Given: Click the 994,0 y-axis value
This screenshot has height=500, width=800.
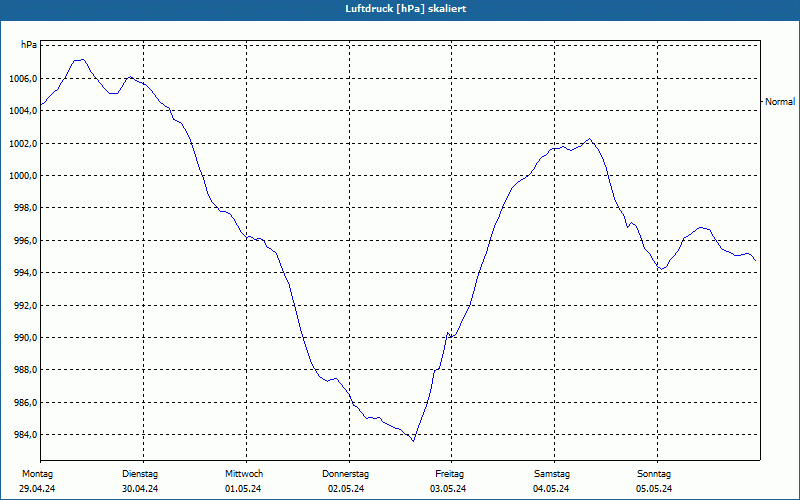Looking at the screenshot, I should (x=25, y=272).
